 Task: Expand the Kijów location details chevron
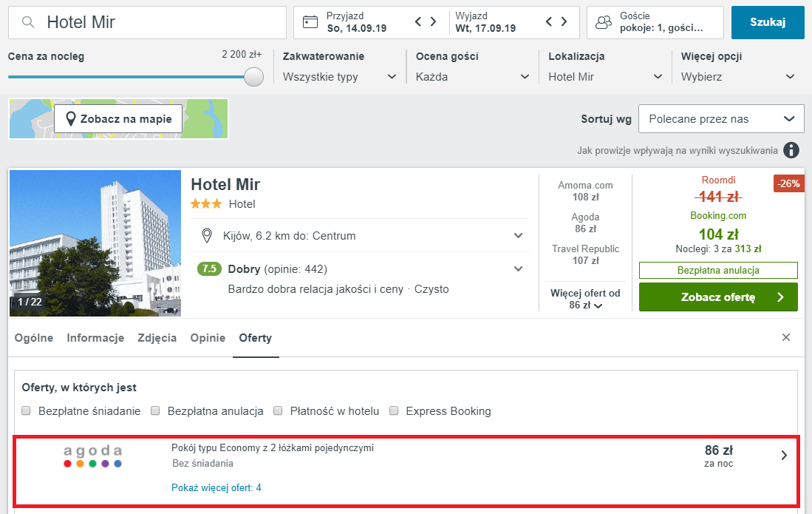pos(518,236)
